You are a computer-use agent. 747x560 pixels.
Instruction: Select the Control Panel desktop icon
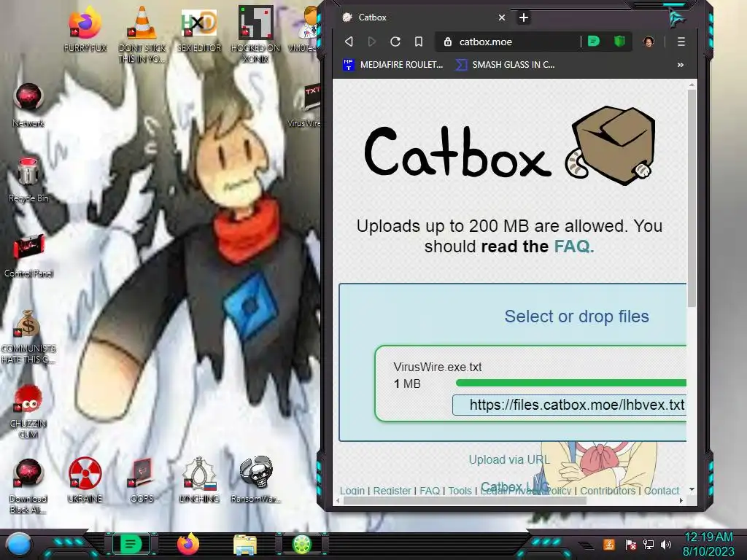pos(28,256)
